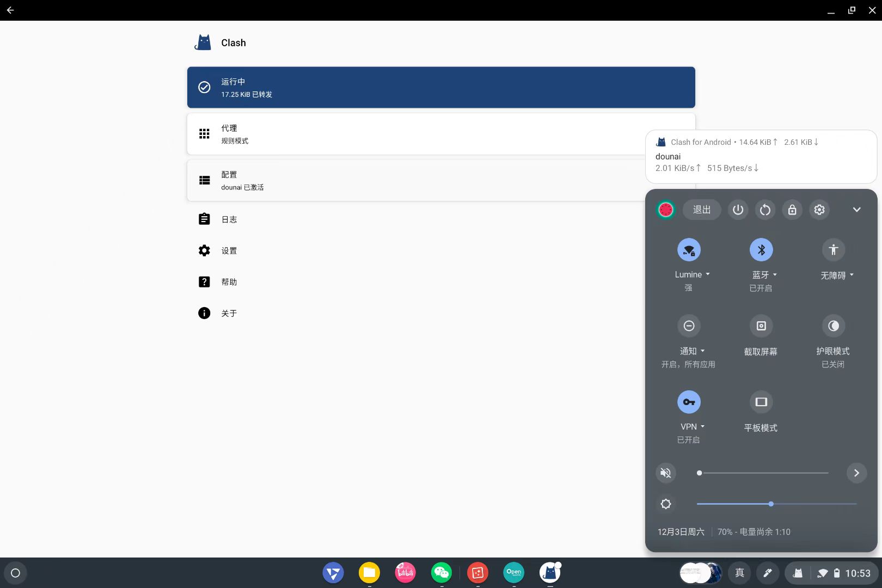
Task: Click the running status card to stop Clash
Action: click(441, 87)
